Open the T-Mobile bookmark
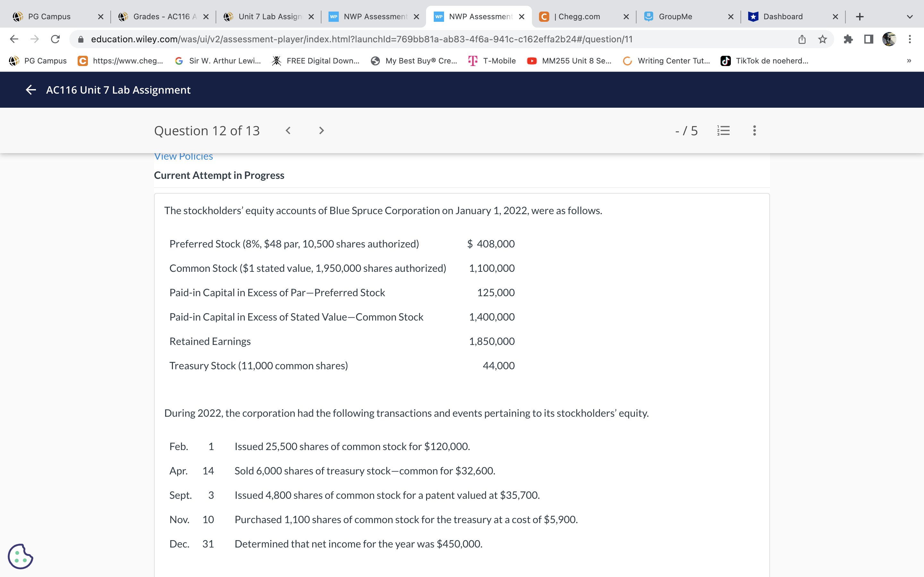Image resolution: width=924 pixels, height=577 pixels. point(492,61)
